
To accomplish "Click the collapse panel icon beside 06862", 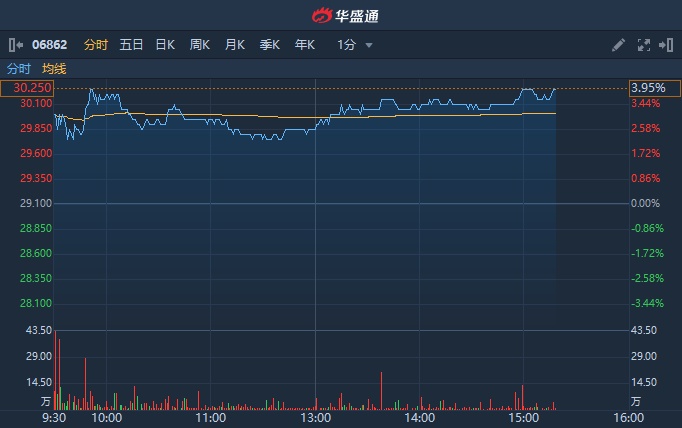I will coord(15,45).
